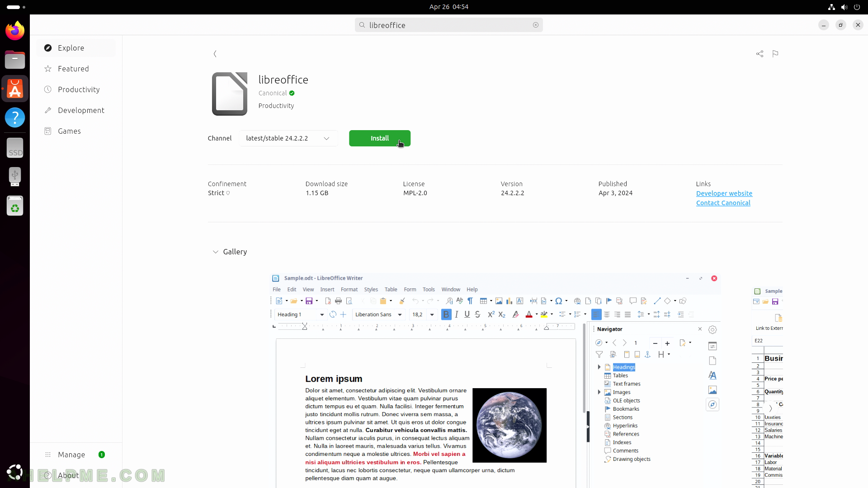Open the Files app in the dock
The width and height of the screenshot is (868, 488).
point(15,60)
